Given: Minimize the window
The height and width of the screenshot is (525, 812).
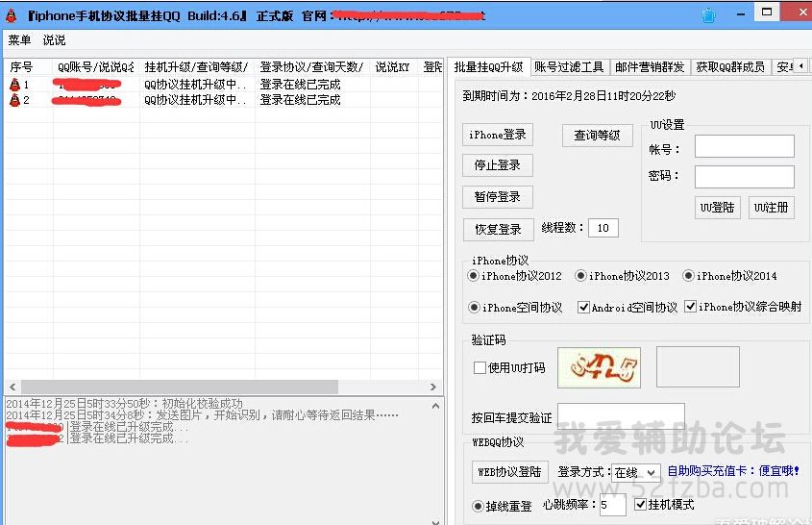Looking at the screenshot, I should click(741, 14).
